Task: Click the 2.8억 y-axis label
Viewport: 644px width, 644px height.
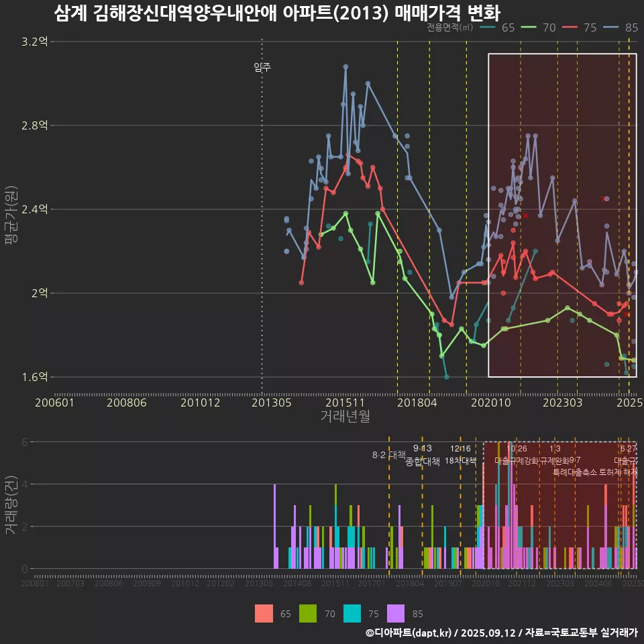Action: coord(34,125)
